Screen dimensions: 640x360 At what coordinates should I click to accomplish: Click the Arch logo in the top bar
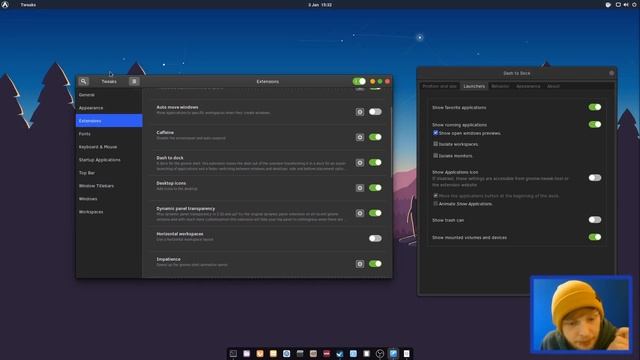[x=5, y=4]
